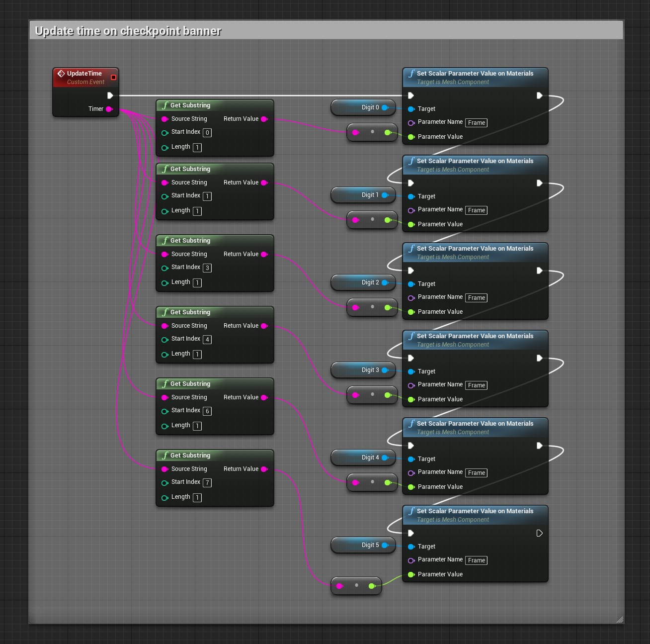Click the UpdateTime custom event diamond icon
Viewport: 650px width, 644px height.
pyautogui.click(x=61, y=74)
